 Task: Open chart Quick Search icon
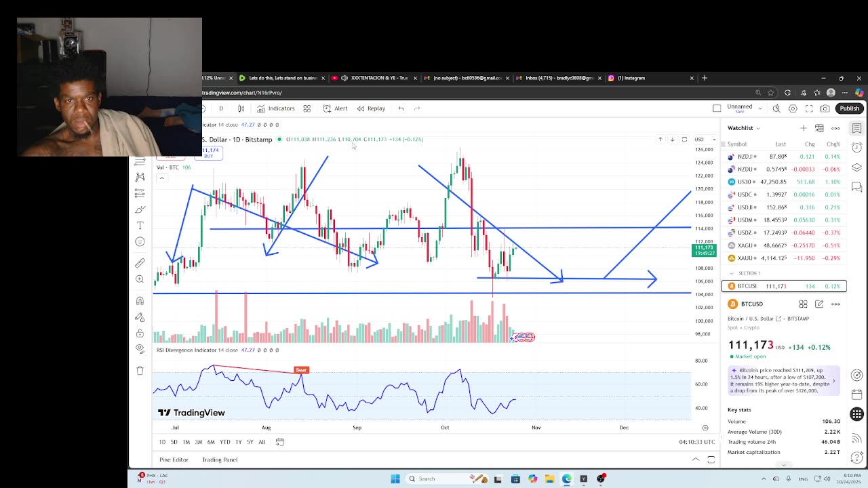776,108
